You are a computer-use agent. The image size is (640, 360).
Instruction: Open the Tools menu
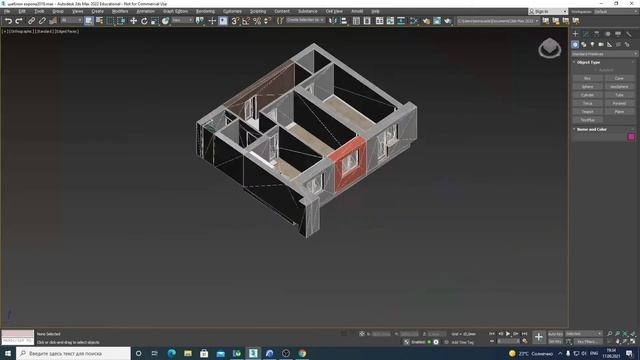pos(39,11)
